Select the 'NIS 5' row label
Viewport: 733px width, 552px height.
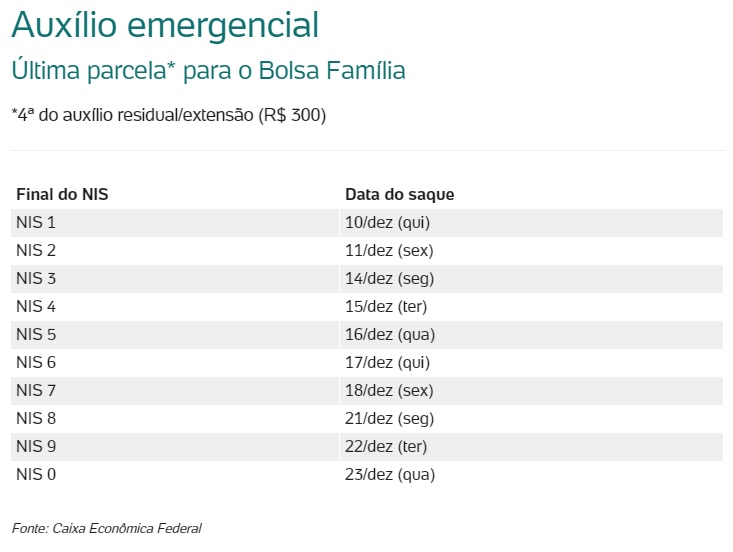pos(36,334)
